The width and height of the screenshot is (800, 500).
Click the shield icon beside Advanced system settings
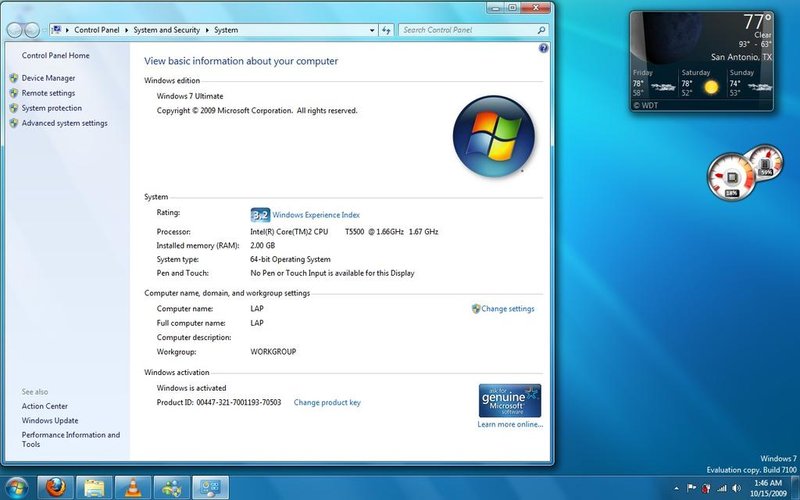point(14,123)
